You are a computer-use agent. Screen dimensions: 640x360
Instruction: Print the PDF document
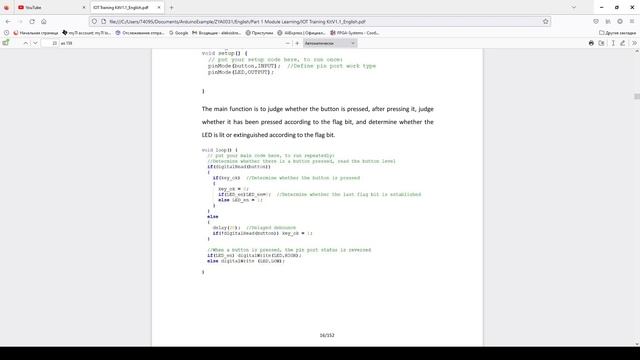pyautogui.click(x=591, y=43)
